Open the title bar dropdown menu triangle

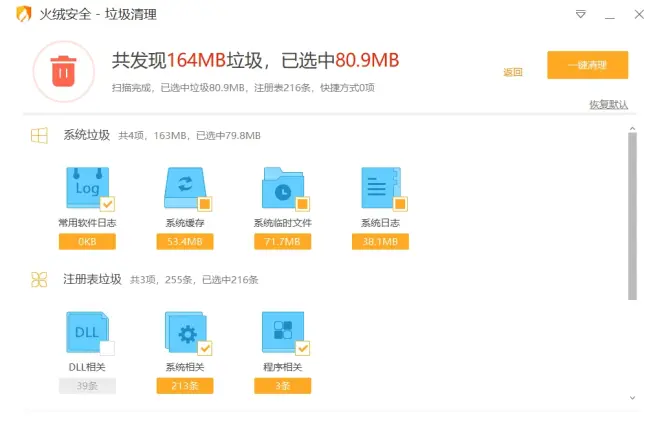point(581,14)
